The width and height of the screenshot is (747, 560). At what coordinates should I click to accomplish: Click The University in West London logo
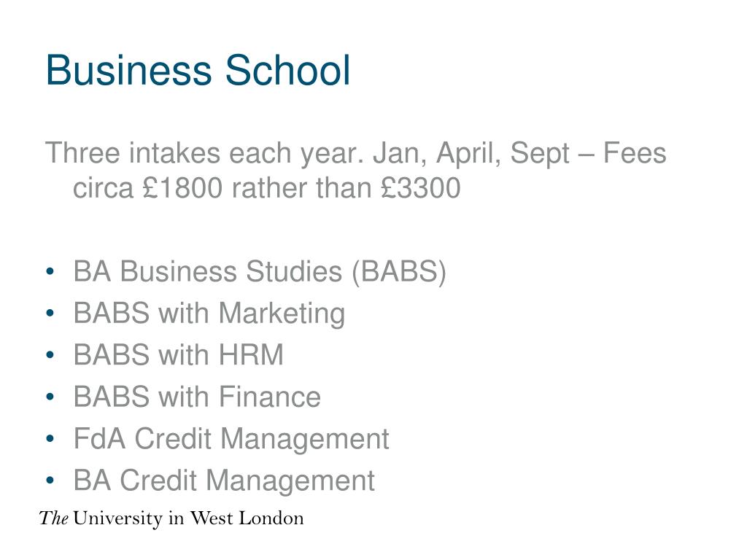pyautogui.click(x=171, y=518)
